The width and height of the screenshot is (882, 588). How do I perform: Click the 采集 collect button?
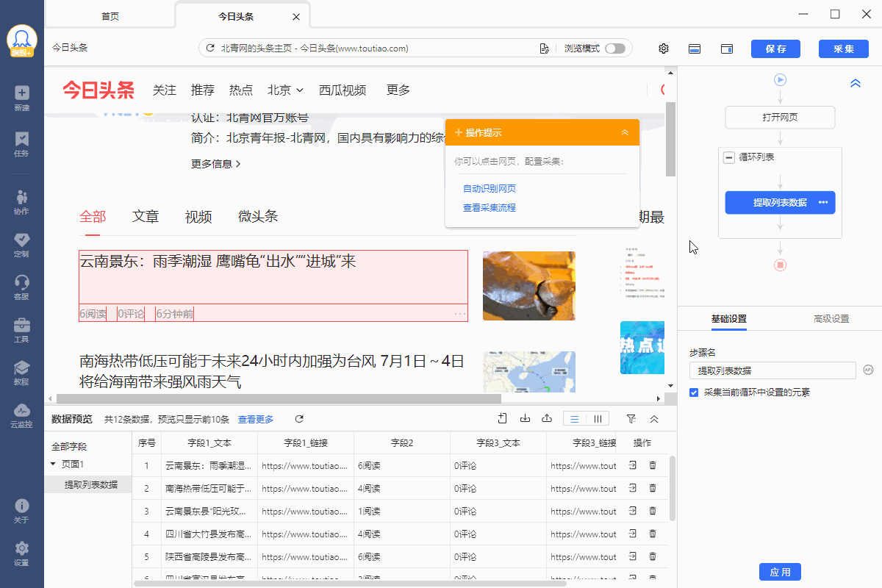click(843, 49)
